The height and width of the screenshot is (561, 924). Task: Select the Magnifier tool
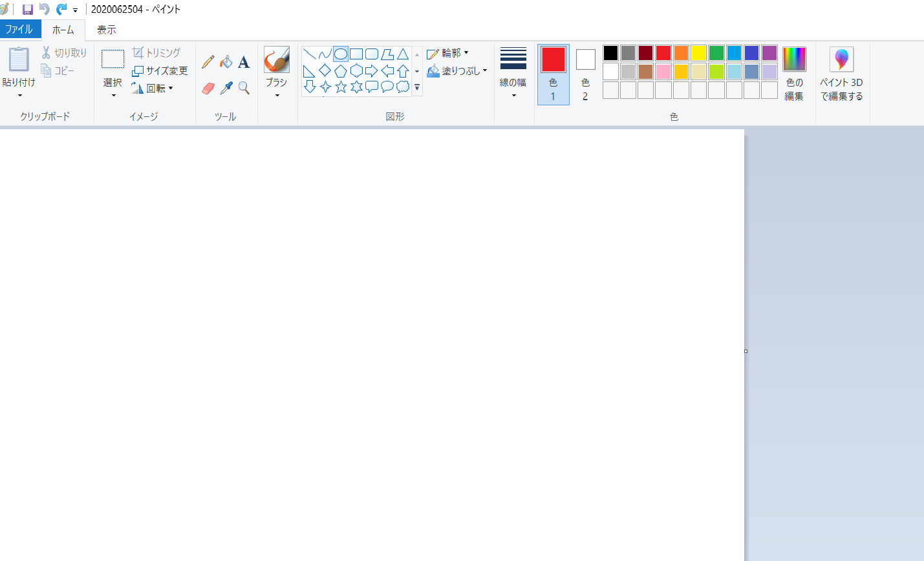(x=244, y=88)
